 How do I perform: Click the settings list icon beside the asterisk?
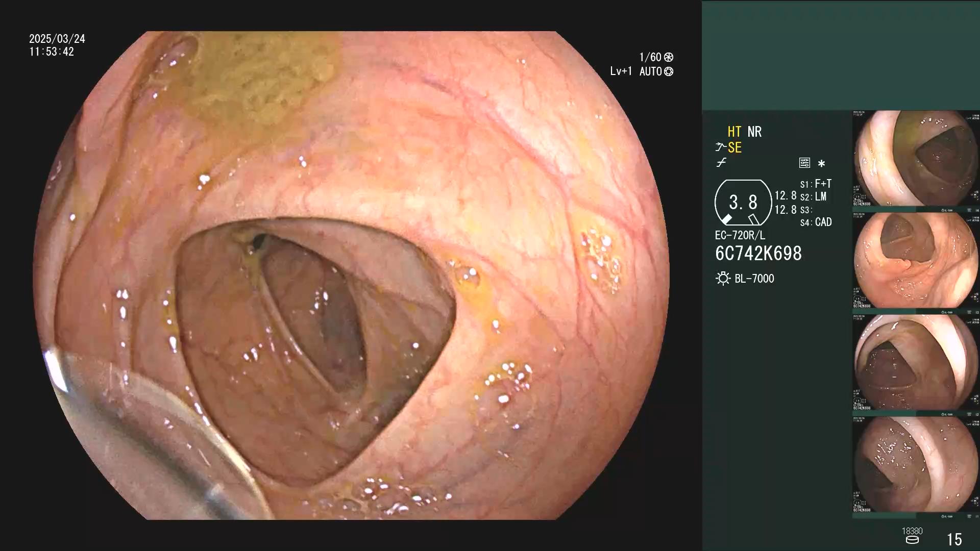pyautogui.click(x=804, y=163)
